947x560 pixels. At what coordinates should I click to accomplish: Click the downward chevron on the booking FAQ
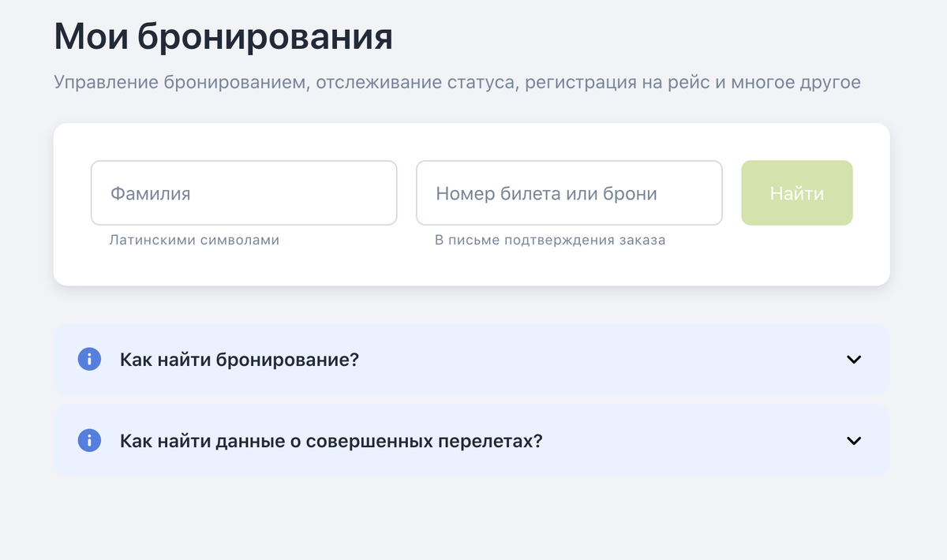853,359
